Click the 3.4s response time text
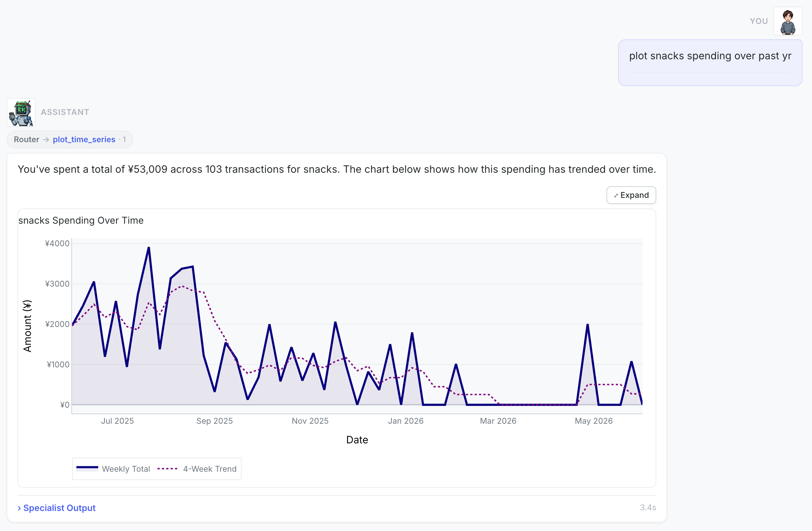This screenshot has width=812, height=531. pos(648,507)
